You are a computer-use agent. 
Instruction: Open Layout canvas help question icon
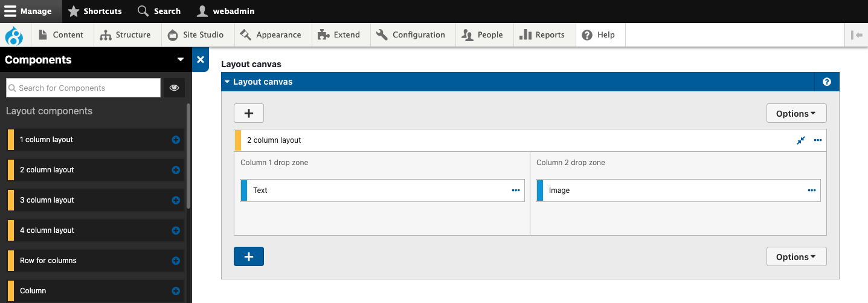827,82
